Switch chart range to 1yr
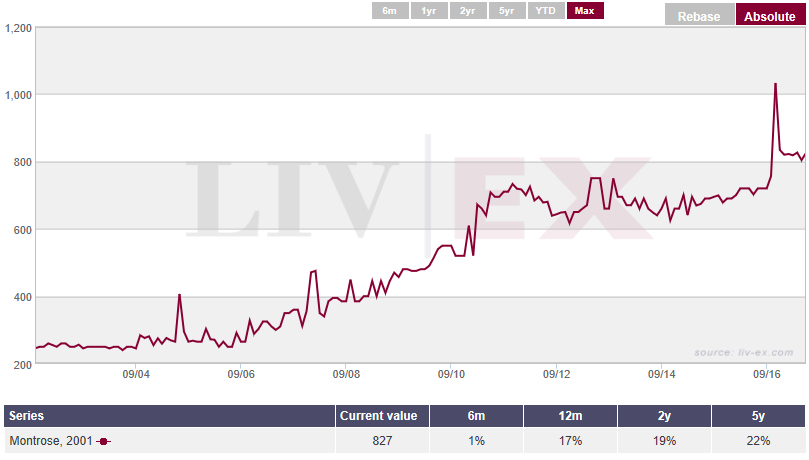 click(x=429, y=11)
